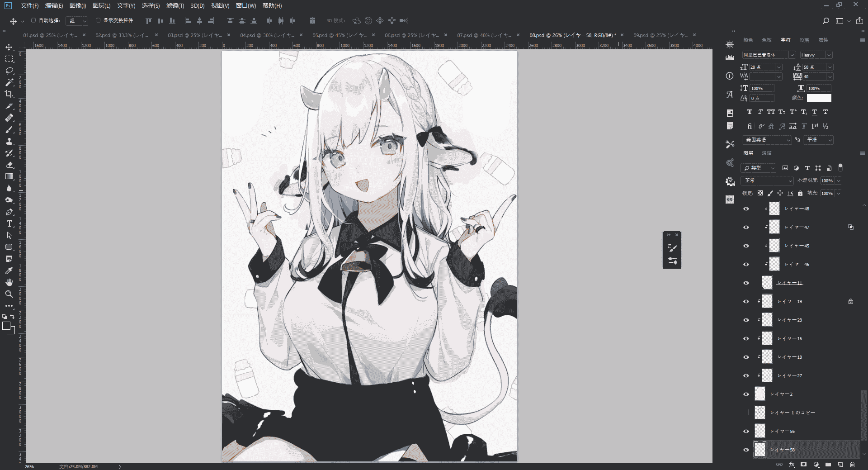The width and height of the screenshot is (868, 470).
Task: Open the foreground color swatch
Action: click(x=6, y=326)
